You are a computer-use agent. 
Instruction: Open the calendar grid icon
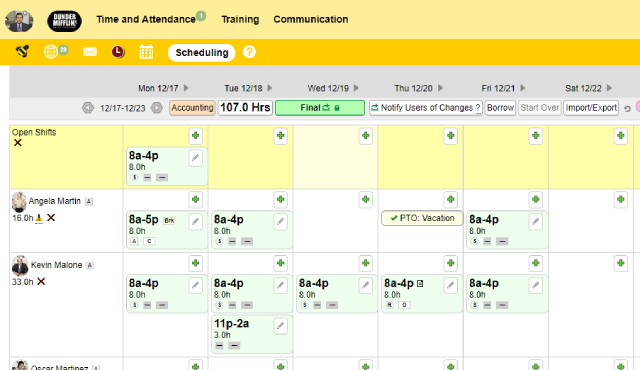click(x=146, y=52)
